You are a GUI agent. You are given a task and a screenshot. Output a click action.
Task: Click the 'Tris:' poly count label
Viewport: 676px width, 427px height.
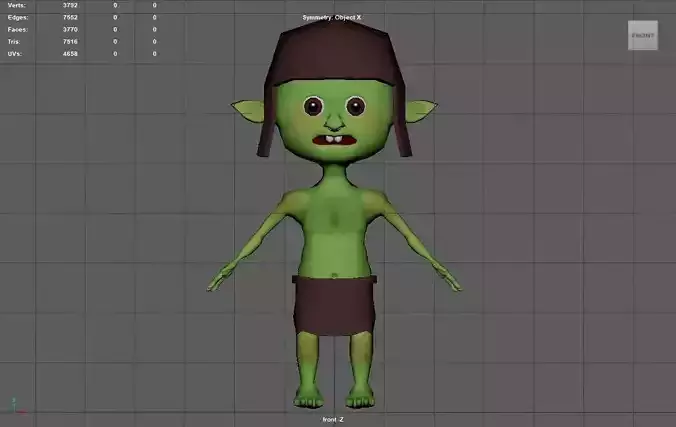click(14, 42)
